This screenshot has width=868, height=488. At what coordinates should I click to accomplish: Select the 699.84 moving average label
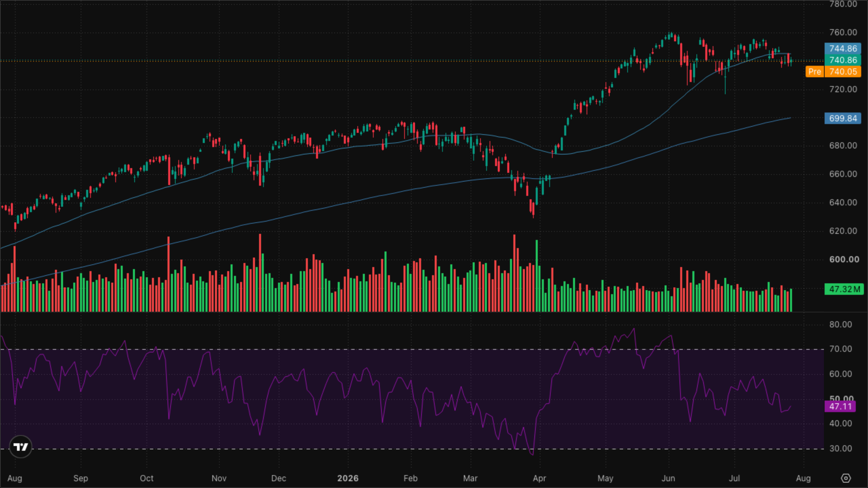(843, 118)
